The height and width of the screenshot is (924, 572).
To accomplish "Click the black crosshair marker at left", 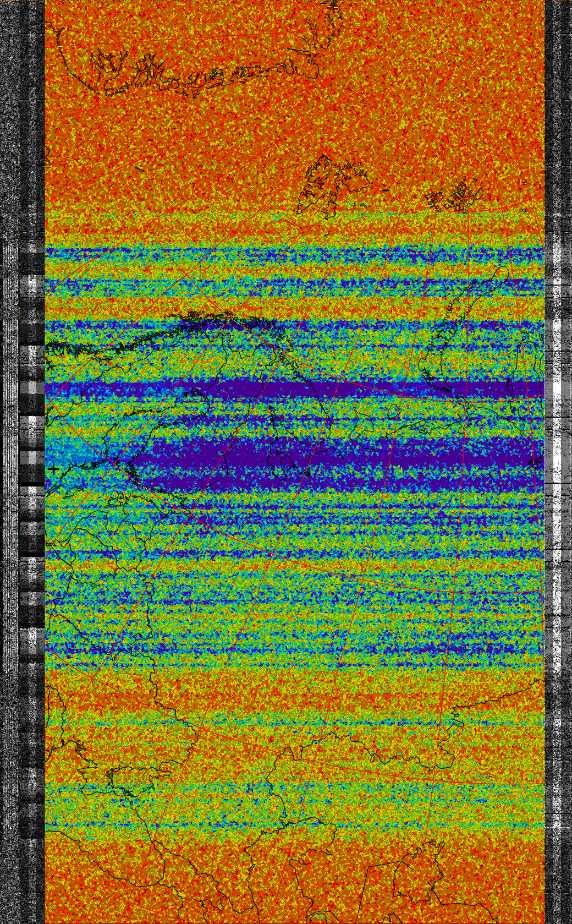I will [x=53, y=469].
